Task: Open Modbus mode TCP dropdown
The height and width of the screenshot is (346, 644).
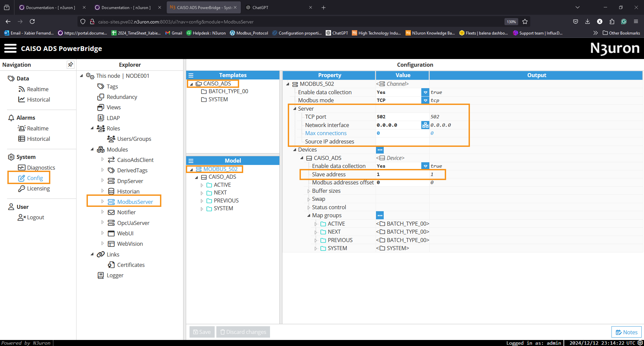Action: [425, 100]
